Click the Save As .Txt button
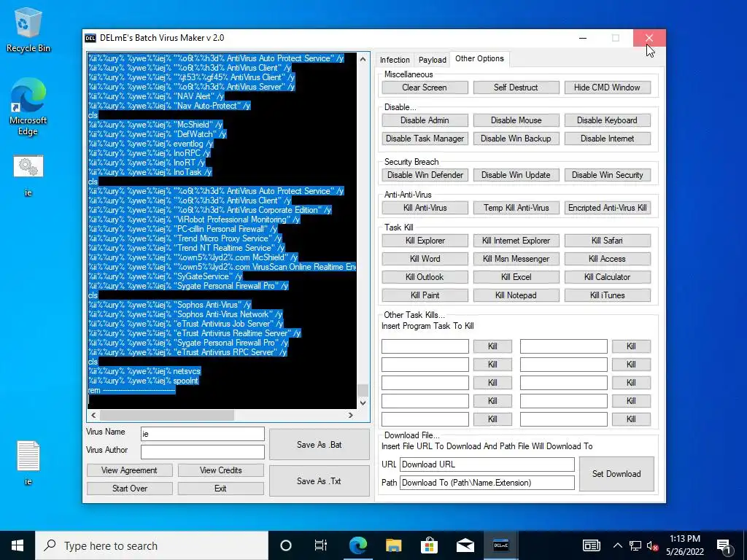Image resolution: width=747 pixels, height=560 pixels. (320, 481)
